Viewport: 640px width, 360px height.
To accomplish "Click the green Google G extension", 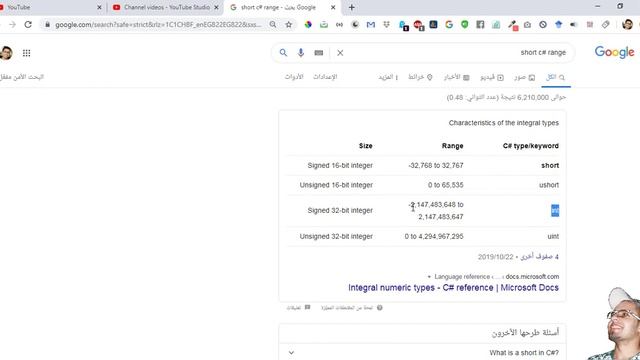I will point(449,24).
